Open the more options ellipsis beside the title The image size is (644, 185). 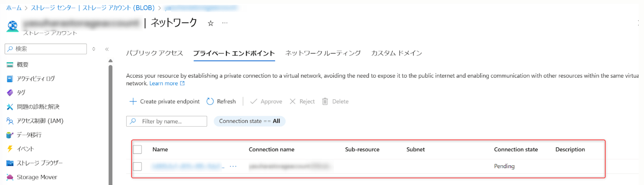(x=224, y=23)
